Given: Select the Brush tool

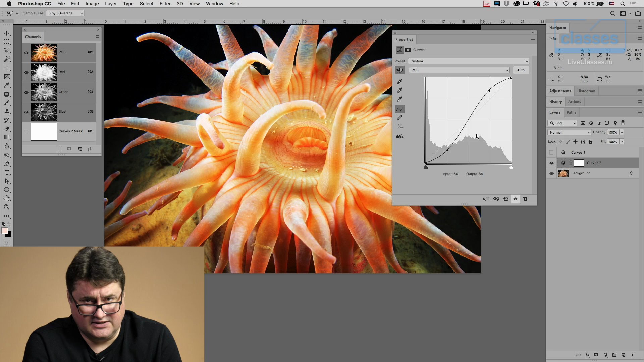Looking at the screenshot, I should pyautogui.click(x=7, y=103).
